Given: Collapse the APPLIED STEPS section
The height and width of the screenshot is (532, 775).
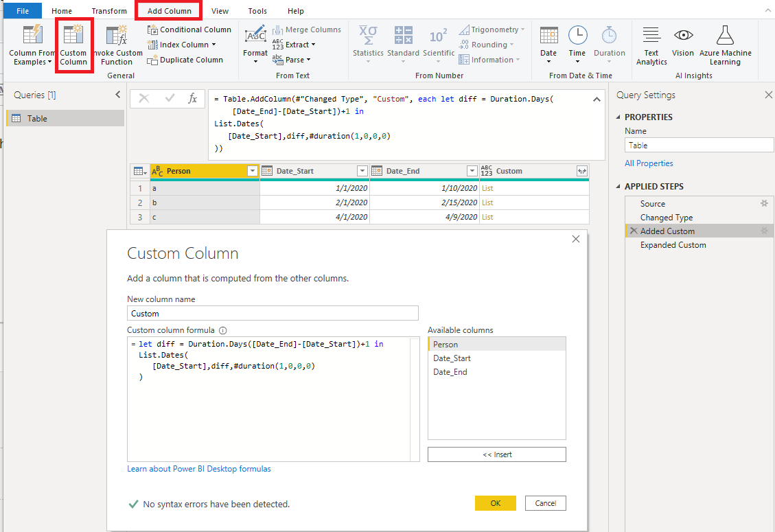Looking at the screenshot, I should click(x=618, y=187).
